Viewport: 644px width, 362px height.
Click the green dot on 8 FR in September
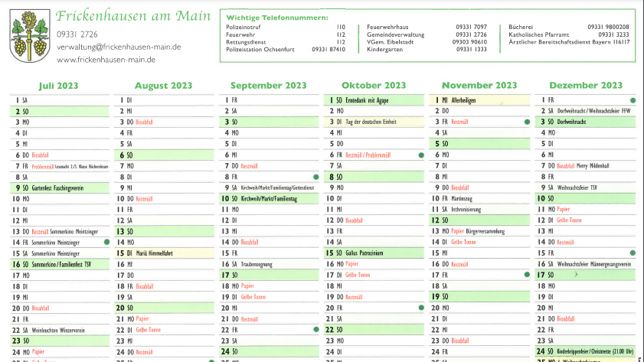click(315, 177)
